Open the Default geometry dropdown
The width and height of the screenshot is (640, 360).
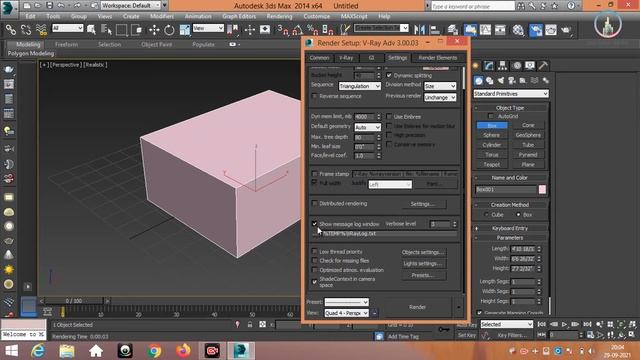pyautogui.click(x=367, y=127)
